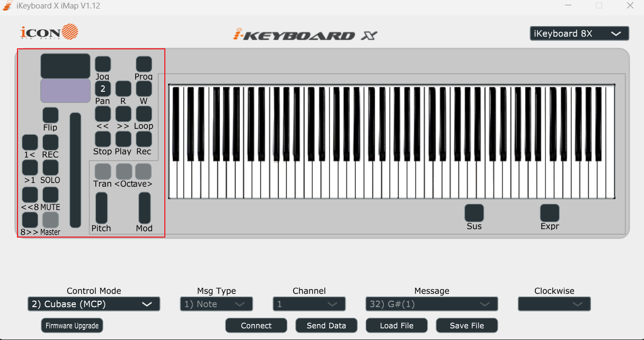This screenshot has width=644, height=340.
Task: Click the W (write) button
Action: click(x=144, y=89)
